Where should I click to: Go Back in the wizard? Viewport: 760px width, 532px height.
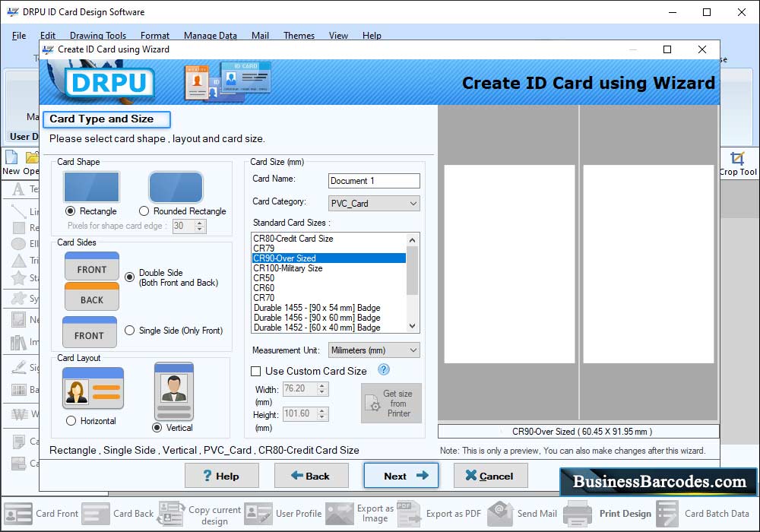[311, 475]
